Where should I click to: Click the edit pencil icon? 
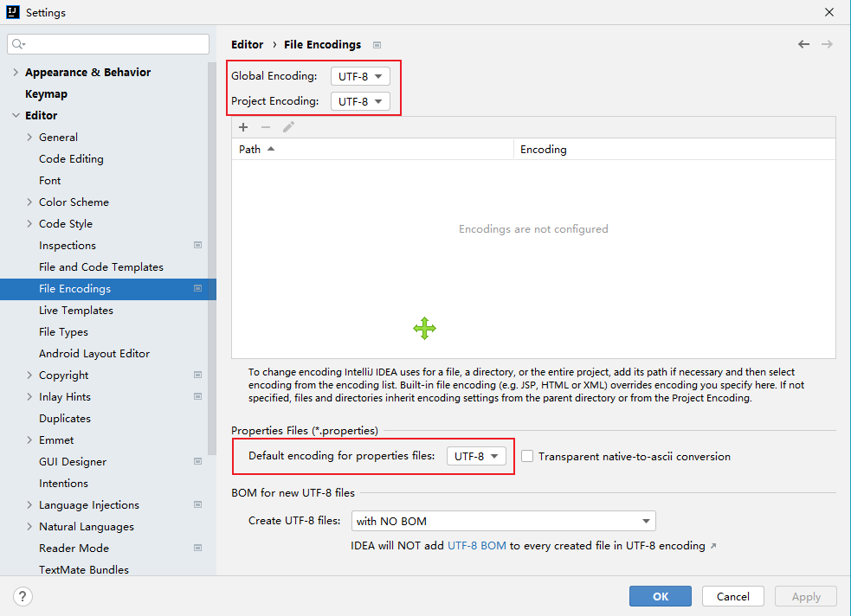(x=288, y=127)
